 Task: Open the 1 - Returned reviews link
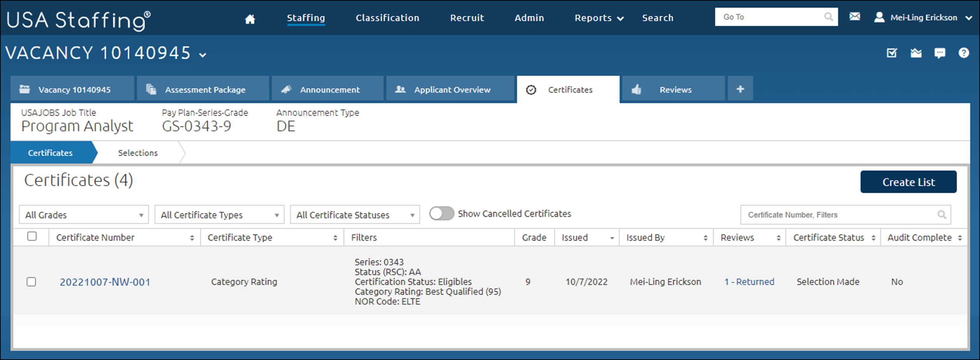[x=749, y=281]
